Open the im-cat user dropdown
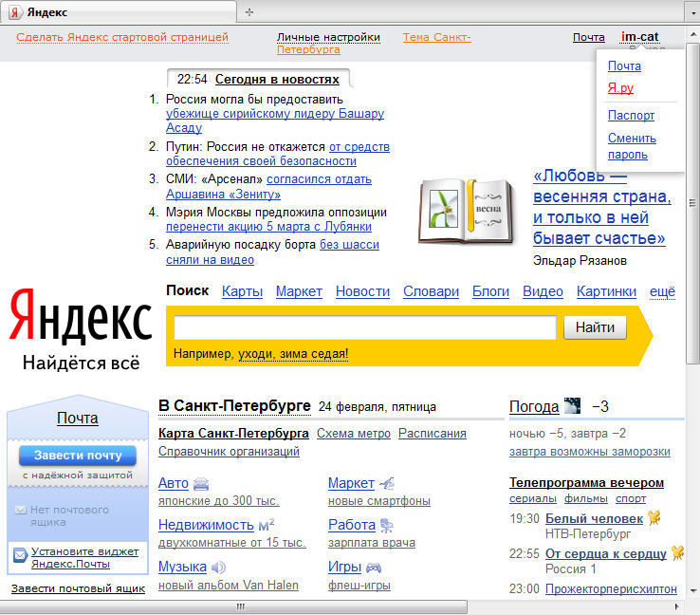This screenshot has height=615, width=700. tap(639, 37)
